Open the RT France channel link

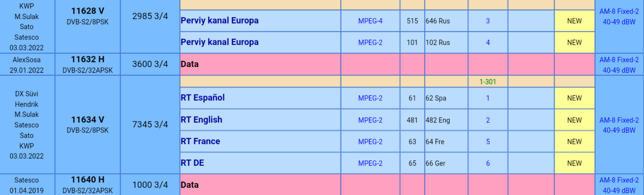tap(200, 141)
